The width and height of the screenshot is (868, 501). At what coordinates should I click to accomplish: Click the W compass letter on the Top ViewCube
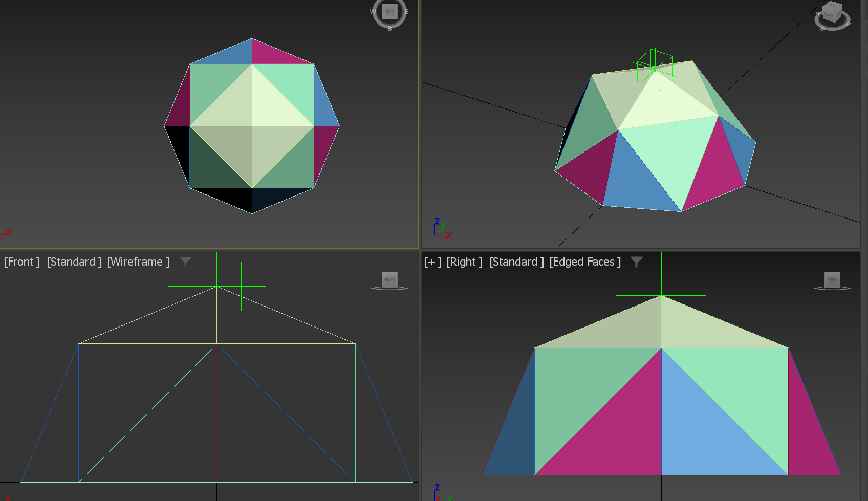tap(373, 12)
